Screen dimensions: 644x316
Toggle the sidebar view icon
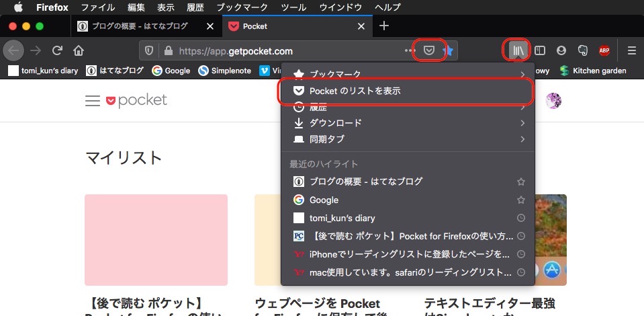[x=540, y=50]
